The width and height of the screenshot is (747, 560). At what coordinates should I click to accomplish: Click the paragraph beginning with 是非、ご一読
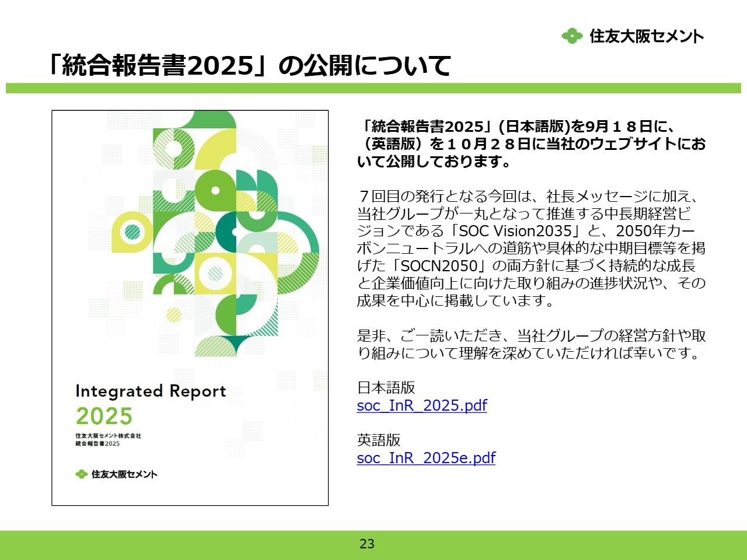[x=531, y=344]
